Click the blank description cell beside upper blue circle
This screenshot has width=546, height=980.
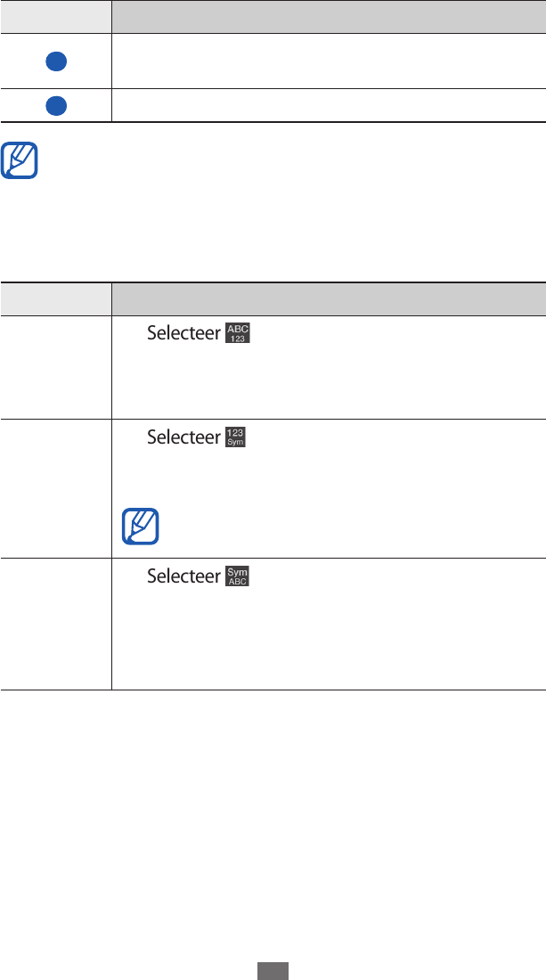[329, 61]
